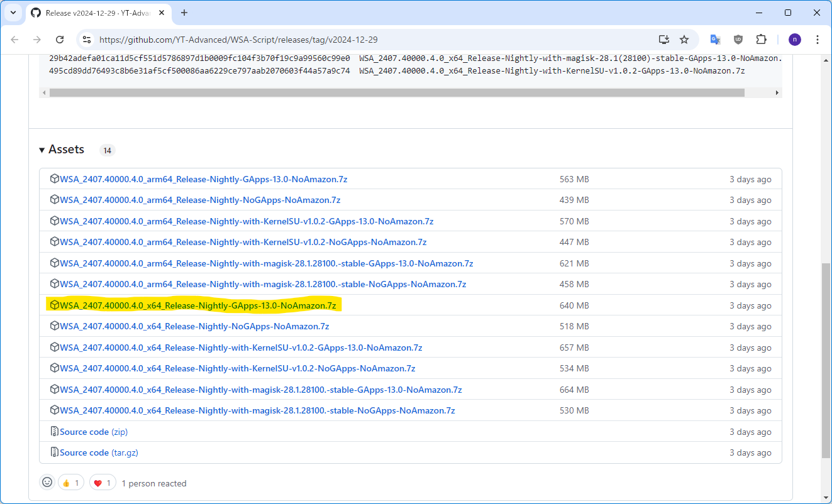Download arm64 KernelSU NoGApps file
Screen dimensions: 832x504
(243, 242)
